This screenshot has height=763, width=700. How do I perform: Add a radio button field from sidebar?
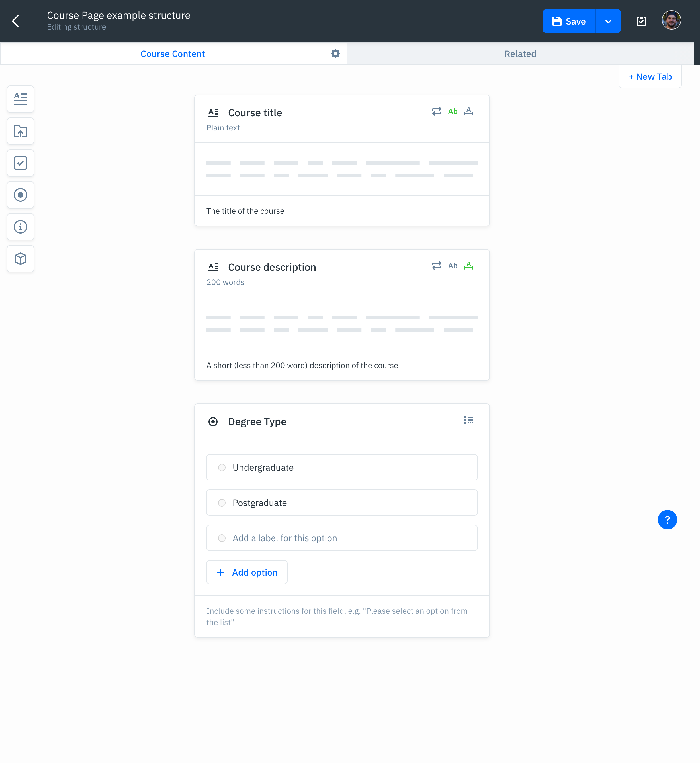click(x=21, y=195)
